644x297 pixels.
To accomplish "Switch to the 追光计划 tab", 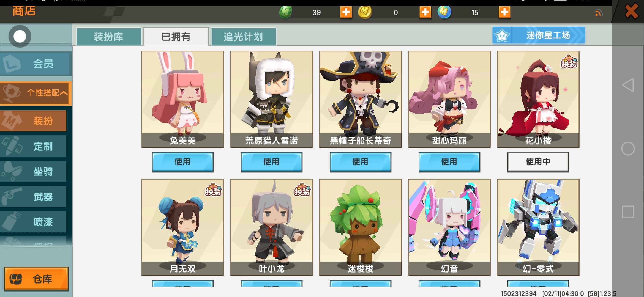I will coord(243,37).
